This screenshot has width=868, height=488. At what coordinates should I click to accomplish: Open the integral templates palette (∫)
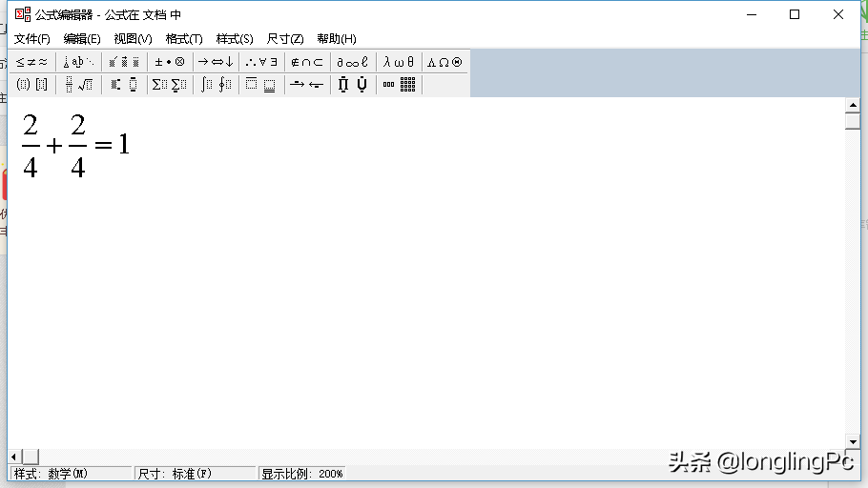(x=216, y=85)
